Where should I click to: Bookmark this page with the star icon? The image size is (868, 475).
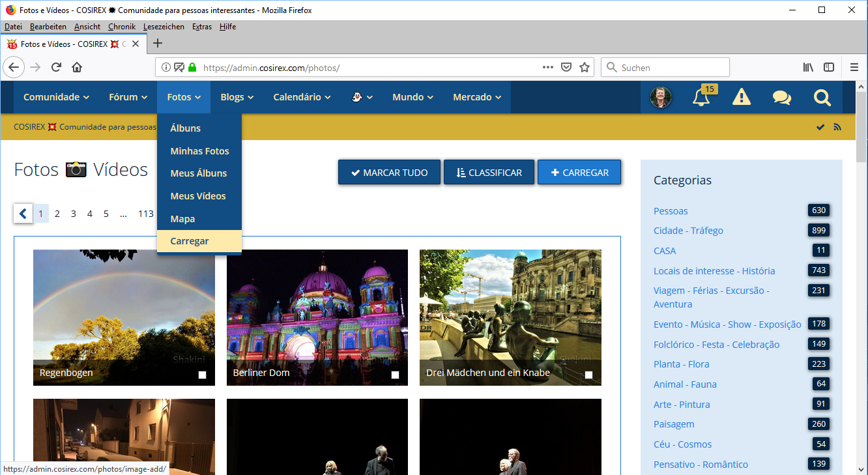point(585,68)
